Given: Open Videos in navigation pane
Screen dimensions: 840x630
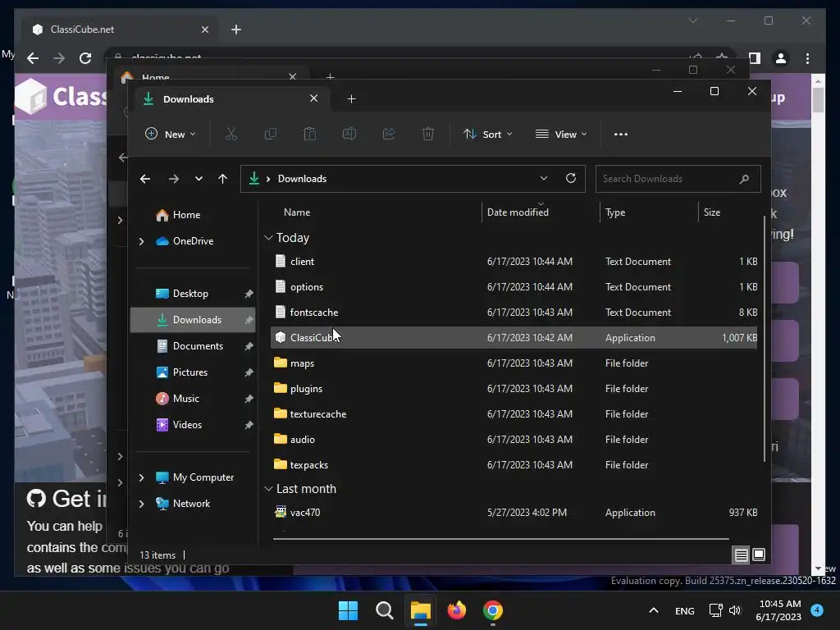Looking at the screenshot, I should click(187, 425).
